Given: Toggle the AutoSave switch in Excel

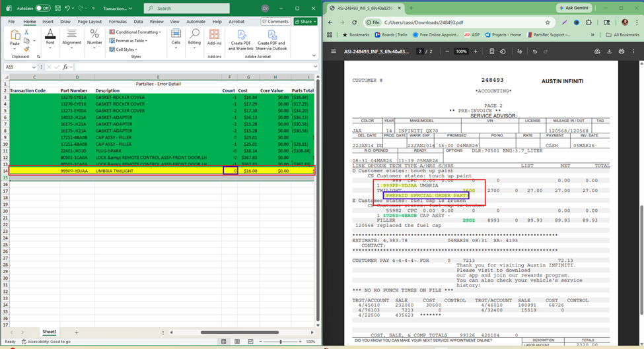Looking at the screenshot, I should tap(43, 8).
